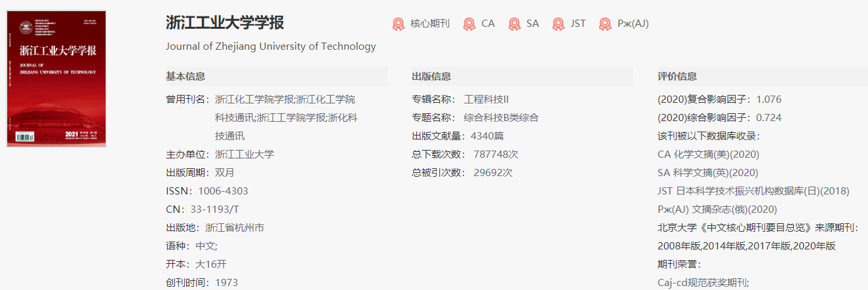This screenshot has height=290, width=868.
Task: Click the sponsor value 浙江工业大学
Action: coord(245,154)
